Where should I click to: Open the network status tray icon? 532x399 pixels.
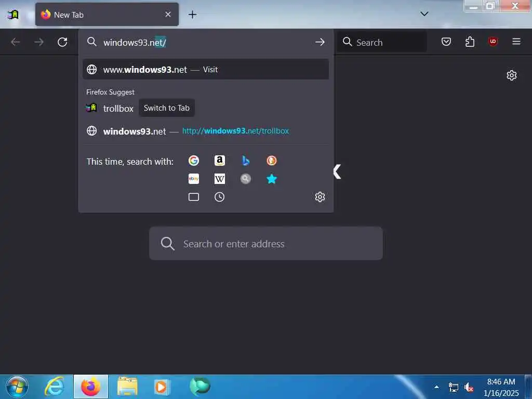pos(453,387)
